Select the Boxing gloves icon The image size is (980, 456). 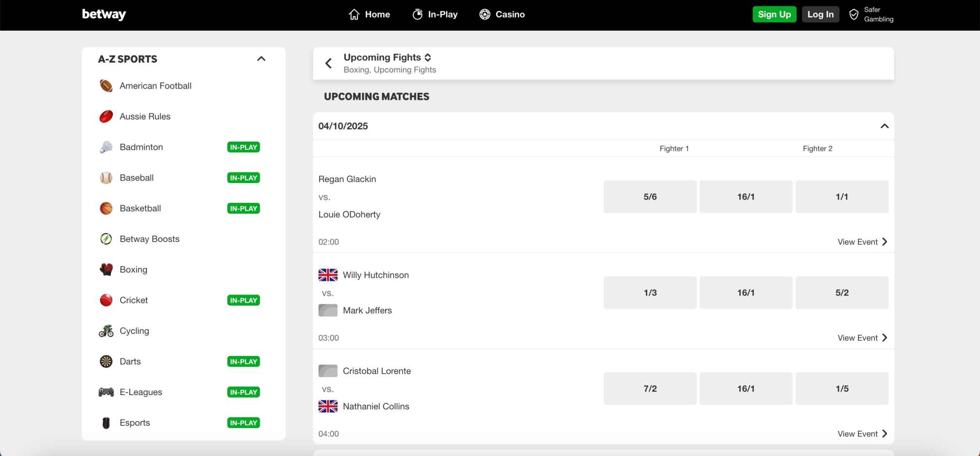click(106, 270)
